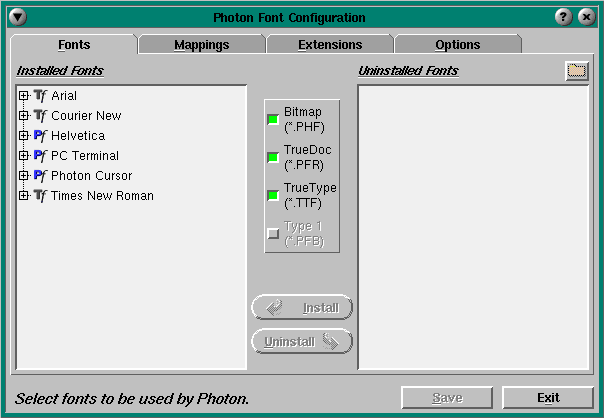Expand the Times New Roman tree node

(24, 196)
